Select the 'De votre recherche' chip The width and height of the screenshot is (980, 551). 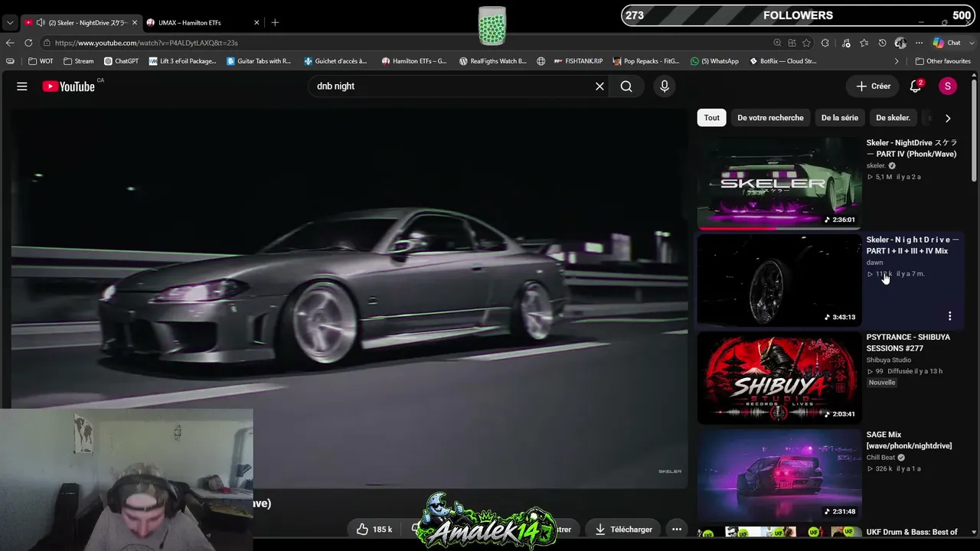click(x=770, y=118)
